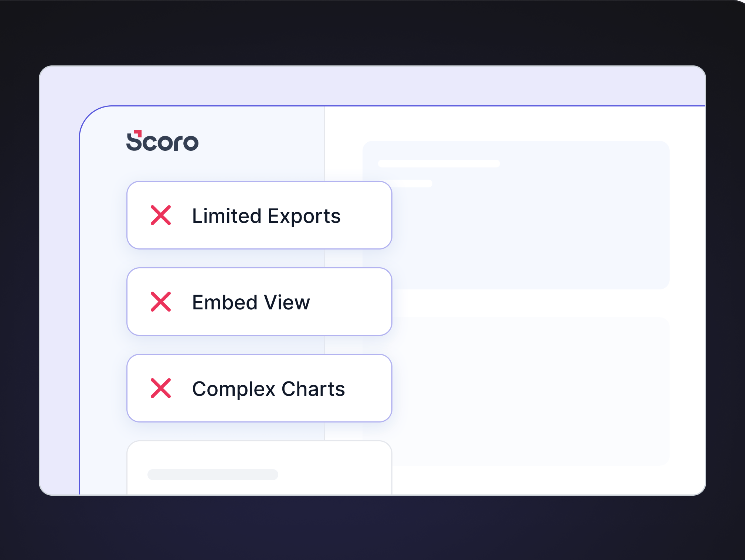Click empty right side of Complex Charts card
The height and width of the screenshot is (560, 745).
click(370, 388)
